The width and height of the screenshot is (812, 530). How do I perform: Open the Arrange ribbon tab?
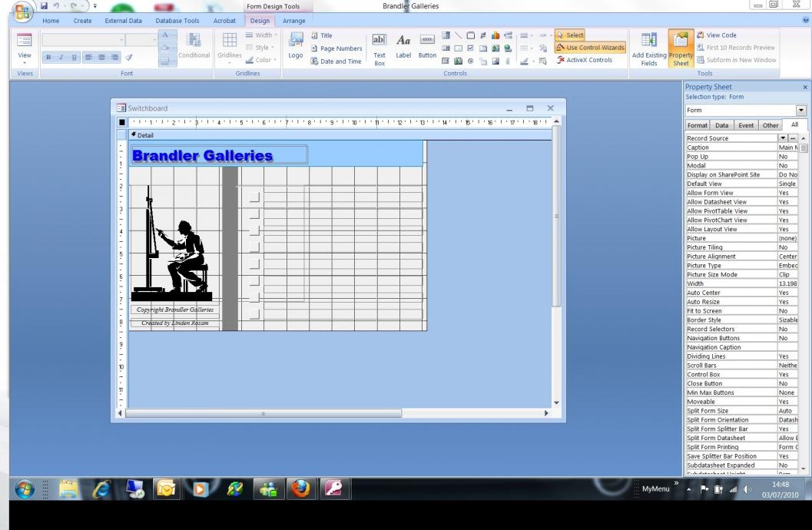294,21
